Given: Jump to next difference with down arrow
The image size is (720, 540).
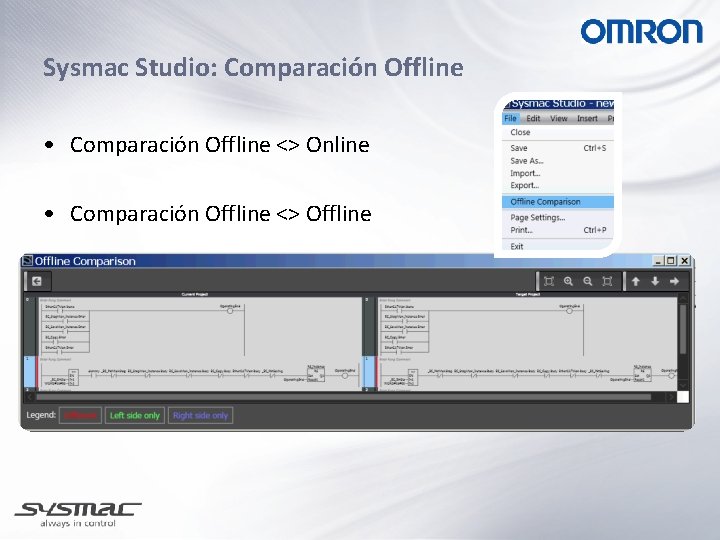Looking at the screenshot, I should click(655, 281).
